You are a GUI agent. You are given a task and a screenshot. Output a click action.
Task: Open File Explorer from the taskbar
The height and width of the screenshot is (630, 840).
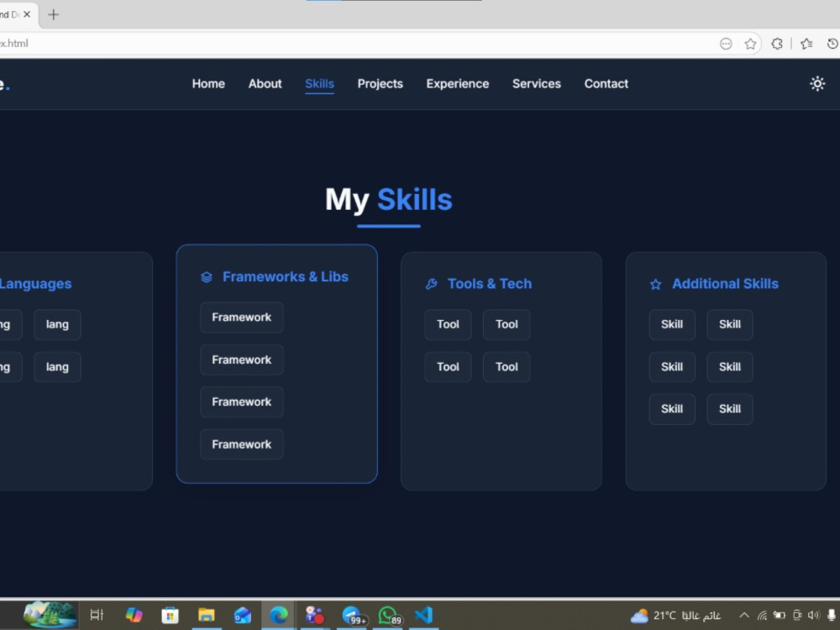pyautogui.click(x=207, y=615)
